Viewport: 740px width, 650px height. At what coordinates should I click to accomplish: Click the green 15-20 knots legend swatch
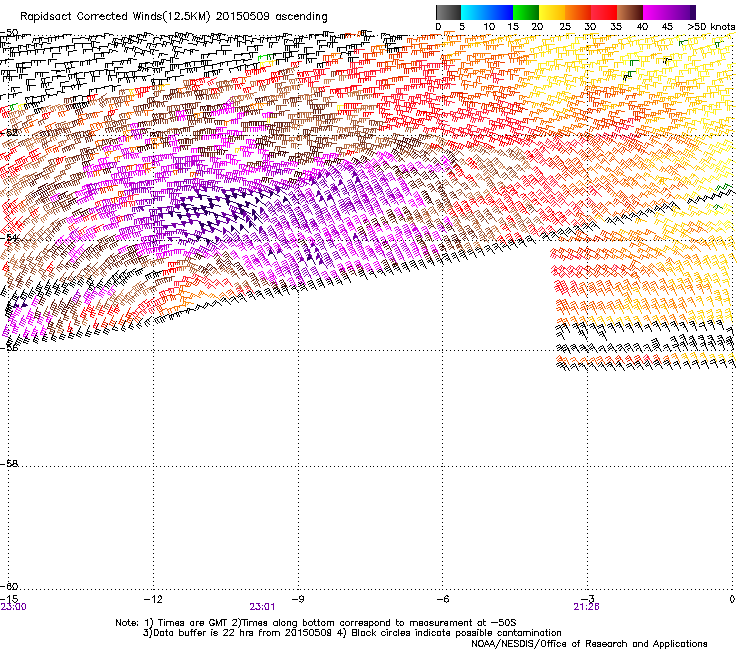point(526,12)
